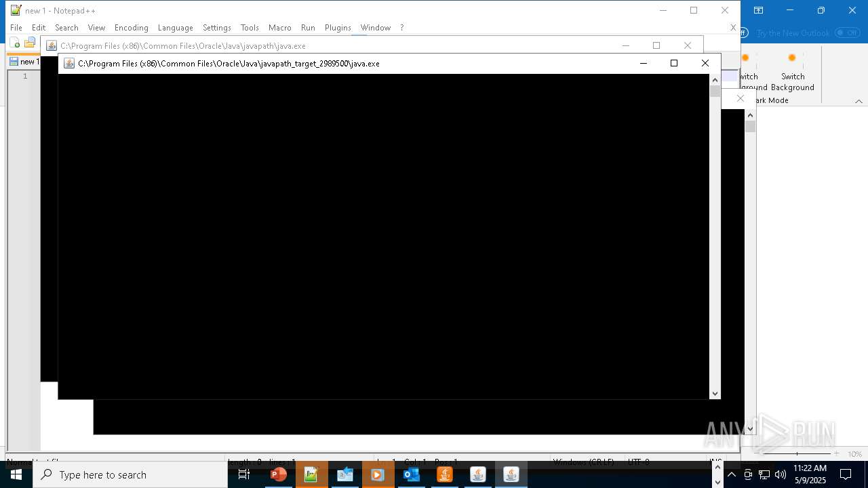Open Notepad++ taskbar icon
Screen dimensions: 868x488
(311, 475)
